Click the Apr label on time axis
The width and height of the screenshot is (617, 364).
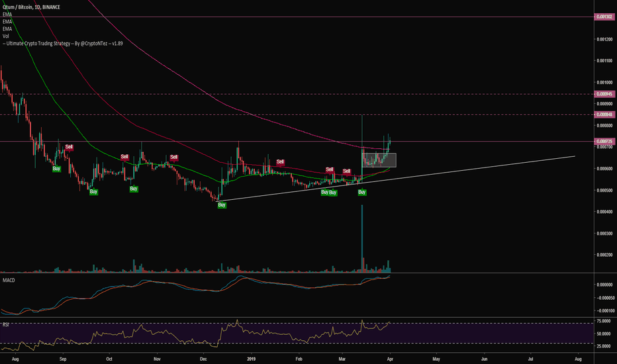pyautogui.click(x=390, y=359)
